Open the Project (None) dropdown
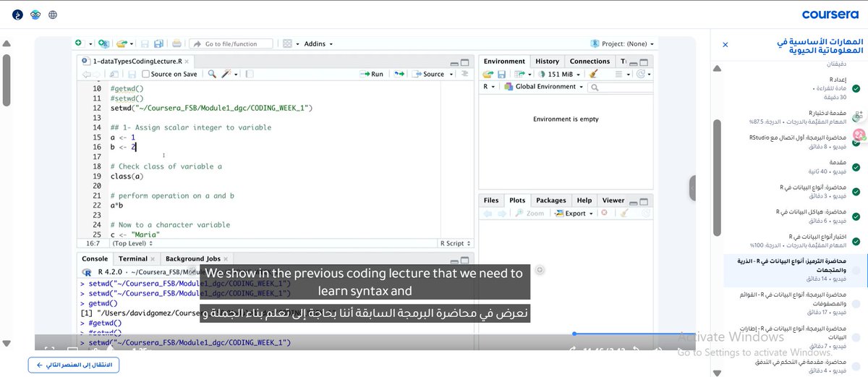868x377 pixels. (622, 43)
